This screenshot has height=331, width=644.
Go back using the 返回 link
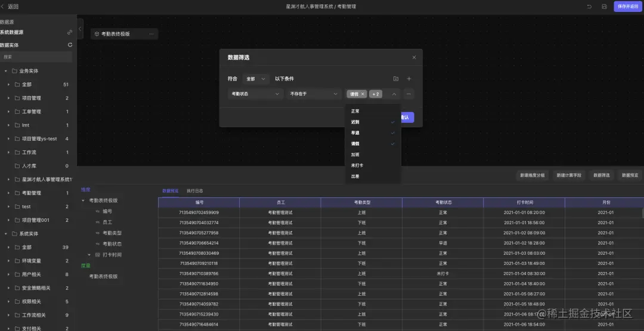[x=10, y=7]
